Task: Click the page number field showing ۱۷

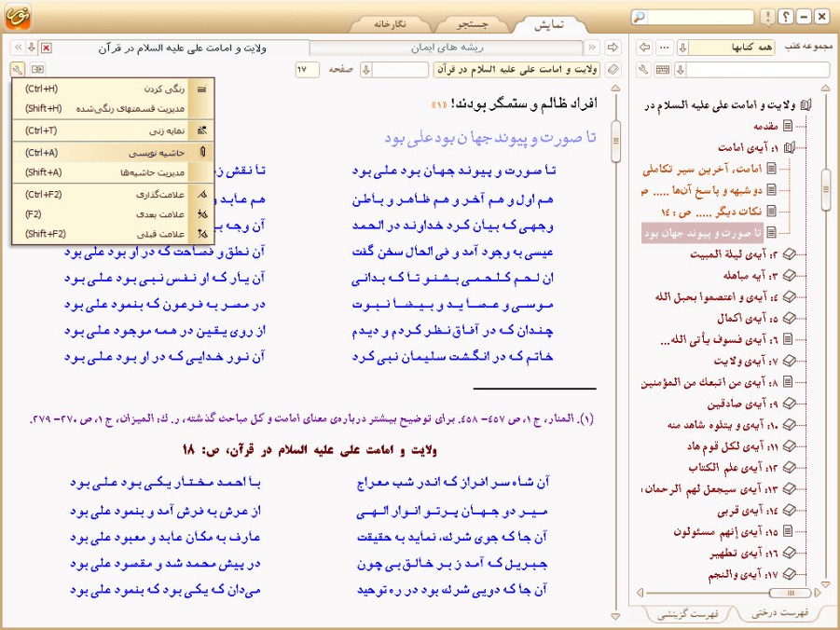Action: tap(307, 69)
